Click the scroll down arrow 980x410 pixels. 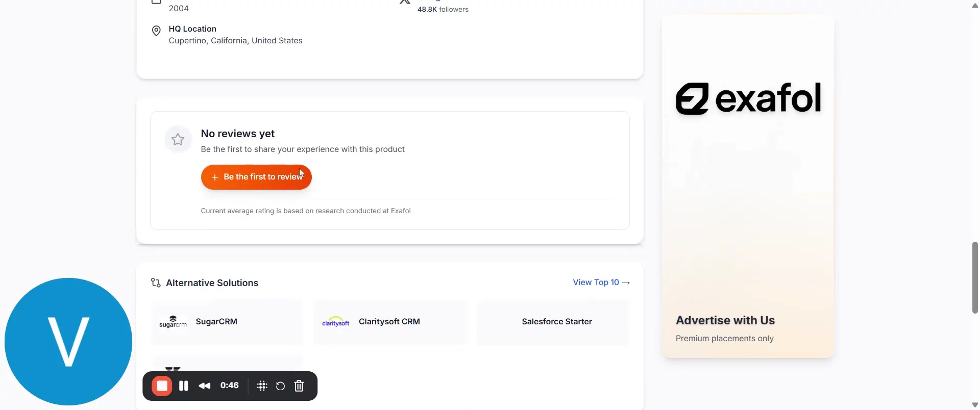975,405
